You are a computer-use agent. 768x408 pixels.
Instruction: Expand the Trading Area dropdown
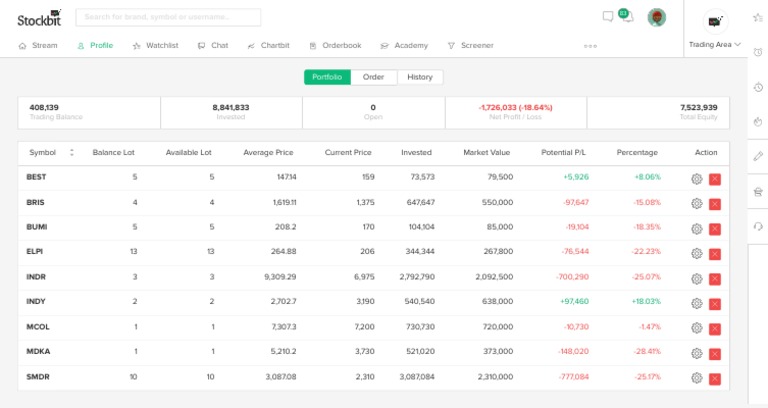[715, 45]
